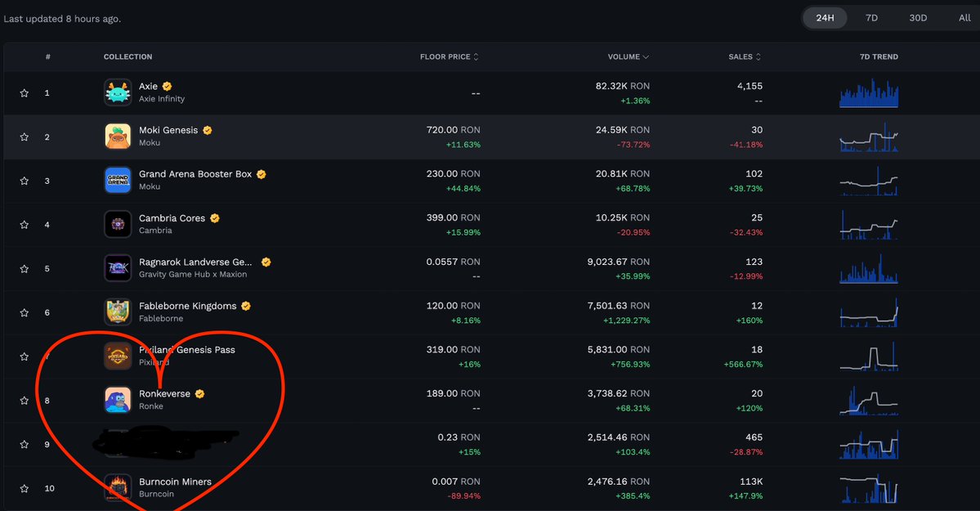
Task: Click verified badge beside Moki Genesis
Action: point(208,130)
